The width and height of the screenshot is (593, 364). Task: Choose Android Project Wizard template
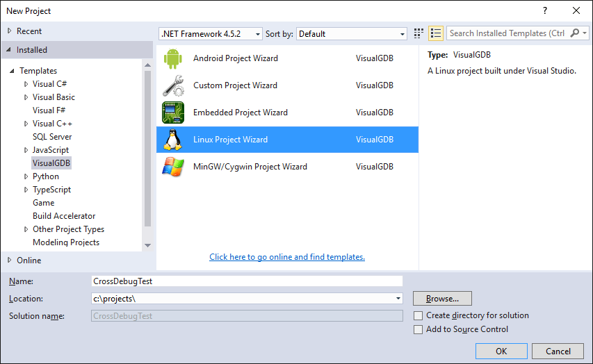click(287, 58)
